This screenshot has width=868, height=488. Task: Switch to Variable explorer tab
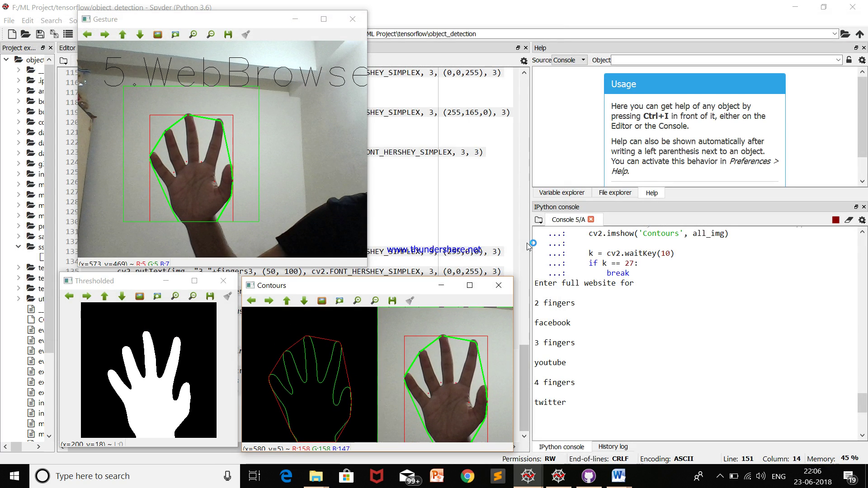[561, 192]
